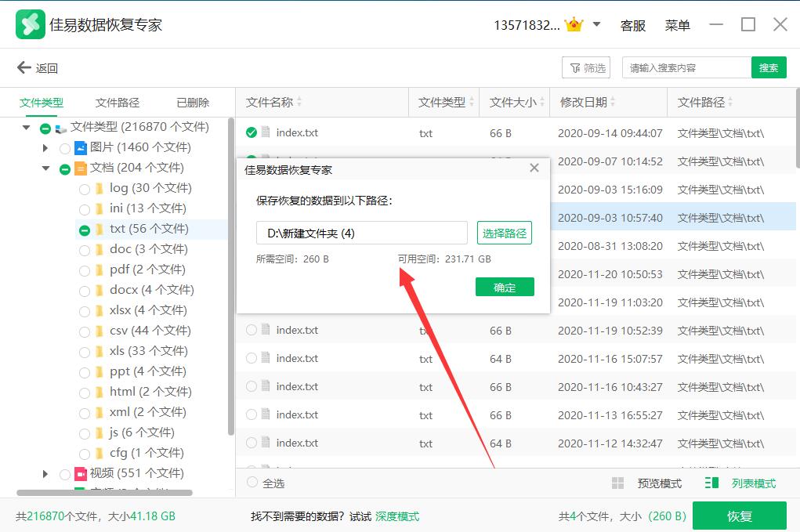Click the back arrow icon labeled 返回
800x532 pixels.
(x=24, y=68)
